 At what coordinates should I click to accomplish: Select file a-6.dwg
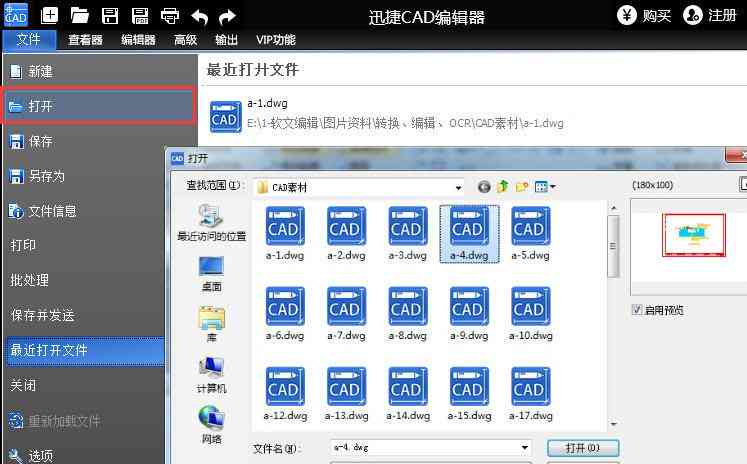tap(284, 314)
